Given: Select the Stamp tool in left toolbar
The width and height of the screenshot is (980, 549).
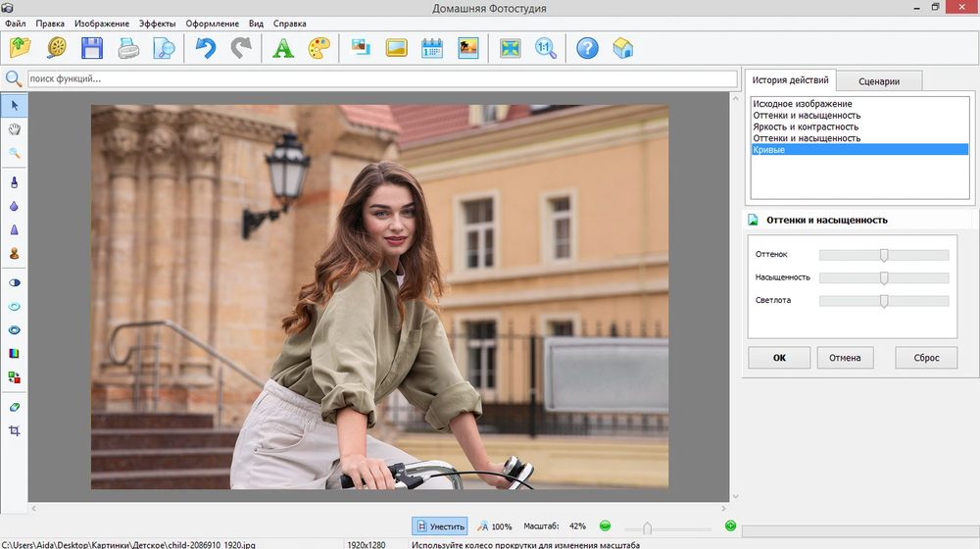Looking at the screenshot, I should pyautogui.click(x=15, y=254).
